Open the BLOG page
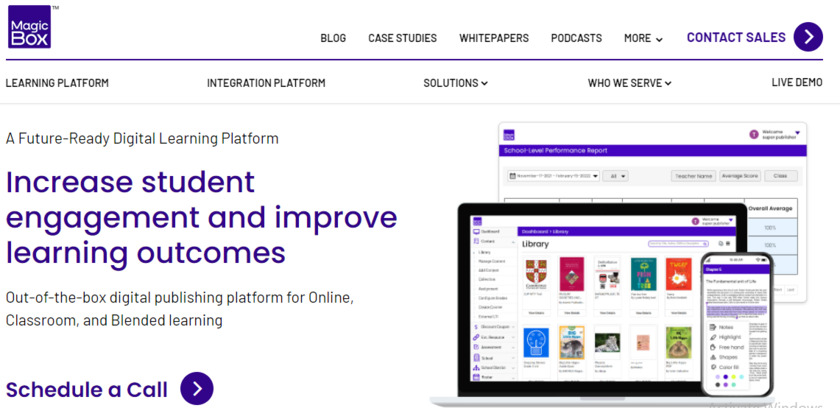This screenshot has width=840, height=408. click(333, 38)
